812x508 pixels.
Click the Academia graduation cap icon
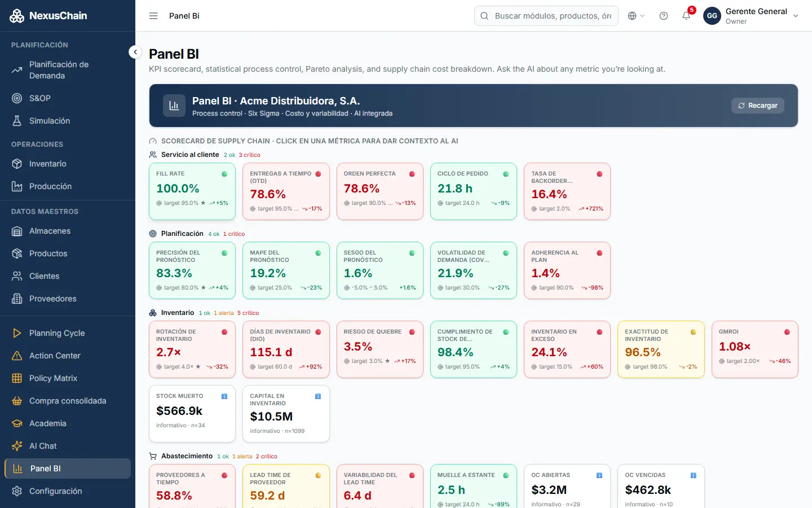pyautogui.click(x=17, y=423)
